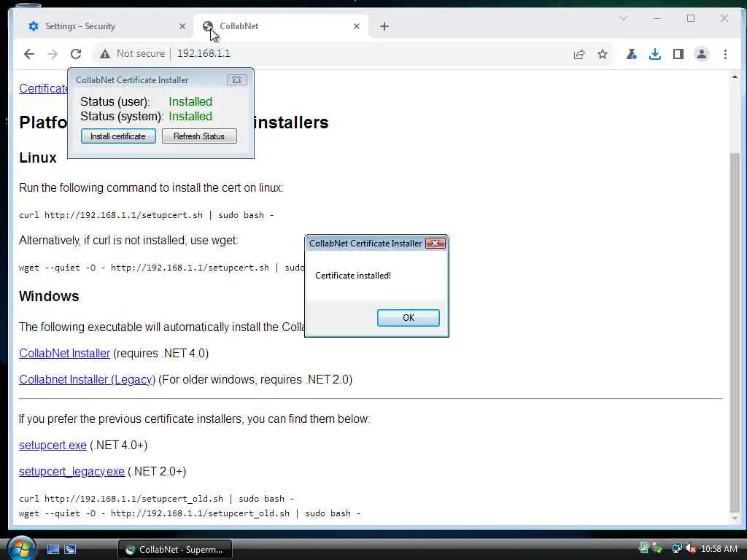This screenshot has width=747, height=560.
Task: Click the Windows section heading
Action: tap(49, 296)
